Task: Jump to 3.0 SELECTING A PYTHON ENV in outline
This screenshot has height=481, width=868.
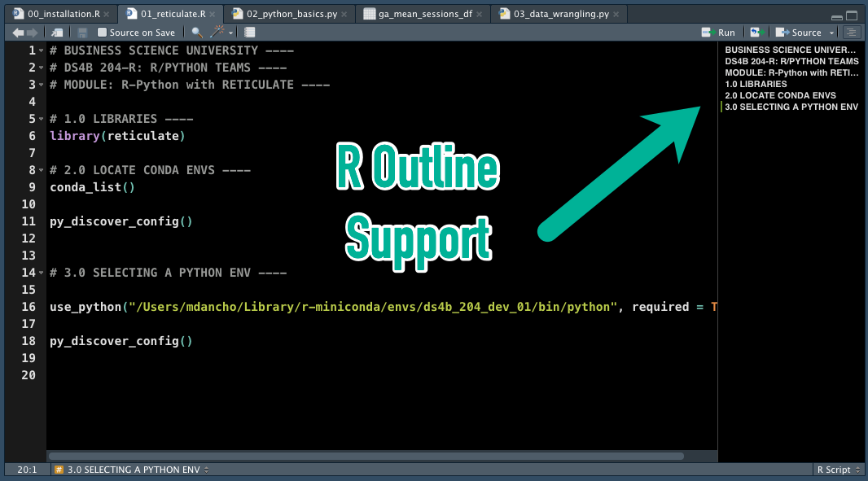Action: [x=791, y=107]
